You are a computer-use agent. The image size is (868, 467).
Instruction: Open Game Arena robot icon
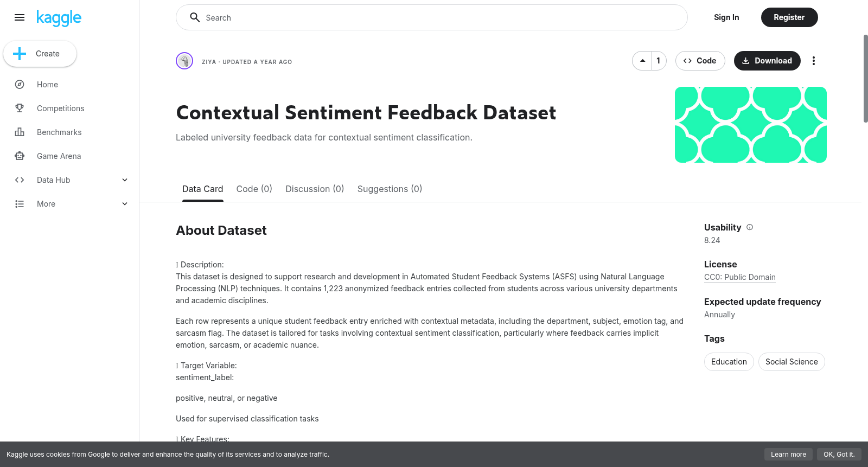[20, 156]
